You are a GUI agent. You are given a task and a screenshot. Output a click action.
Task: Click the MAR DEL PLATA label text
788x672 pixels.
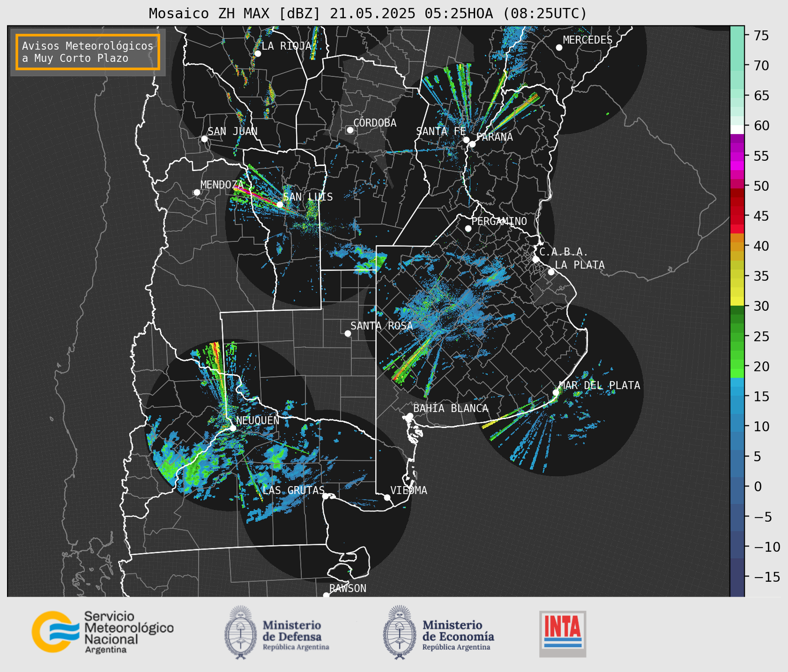600,386
